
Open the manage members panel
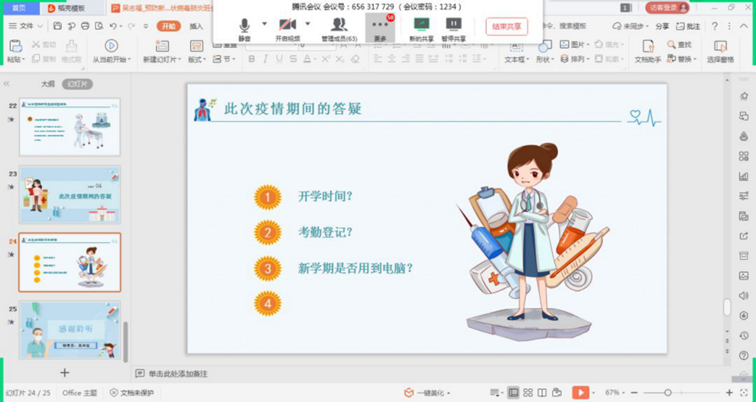339,26
